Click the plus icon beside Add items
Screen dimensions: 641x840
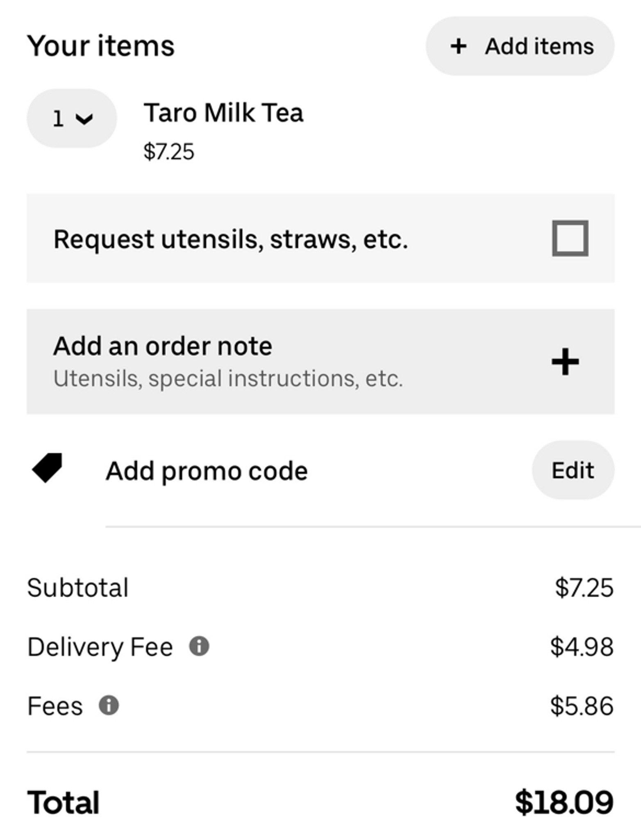pyautogui.click(x=458, y=46)
